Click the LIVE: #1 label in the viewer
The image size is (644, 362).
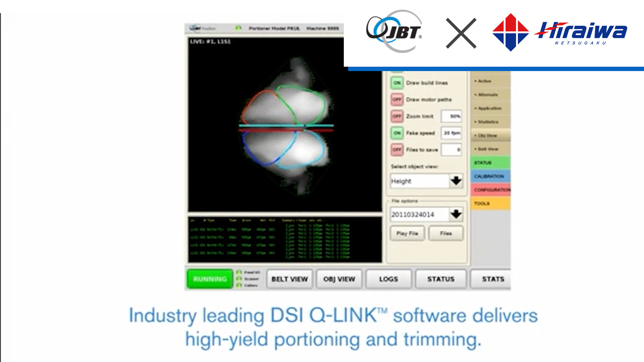click(210, 42)
